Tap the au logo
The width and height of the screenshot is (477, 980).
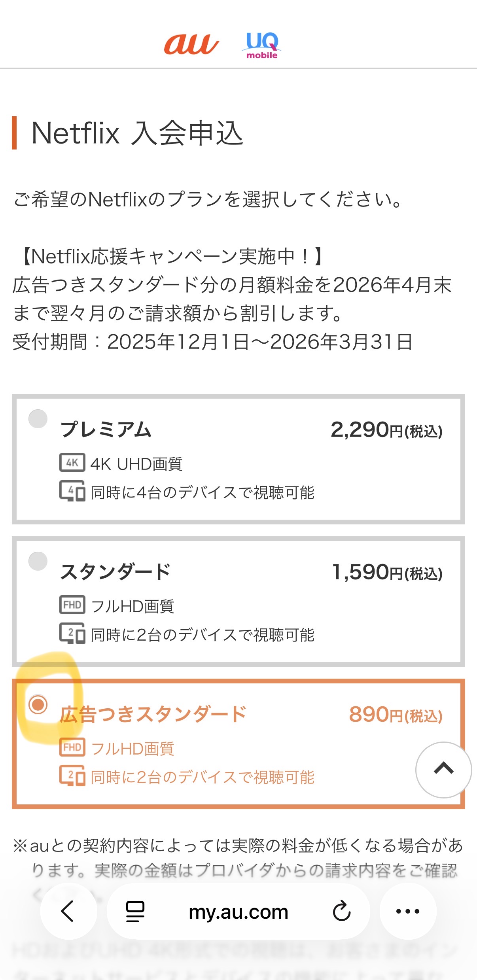[x=191, y=44]
